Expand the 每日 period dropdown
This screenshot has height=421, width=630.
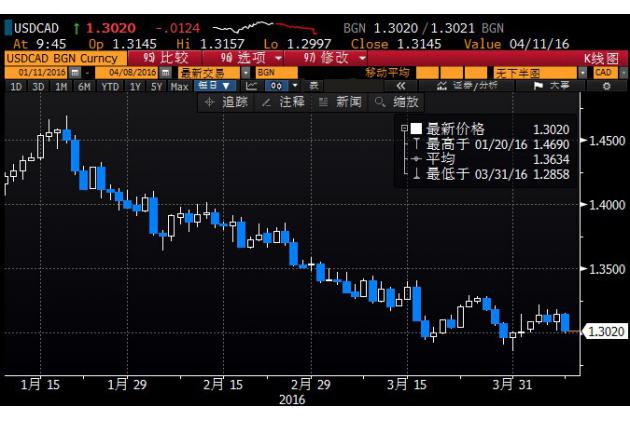coord(215,87)
